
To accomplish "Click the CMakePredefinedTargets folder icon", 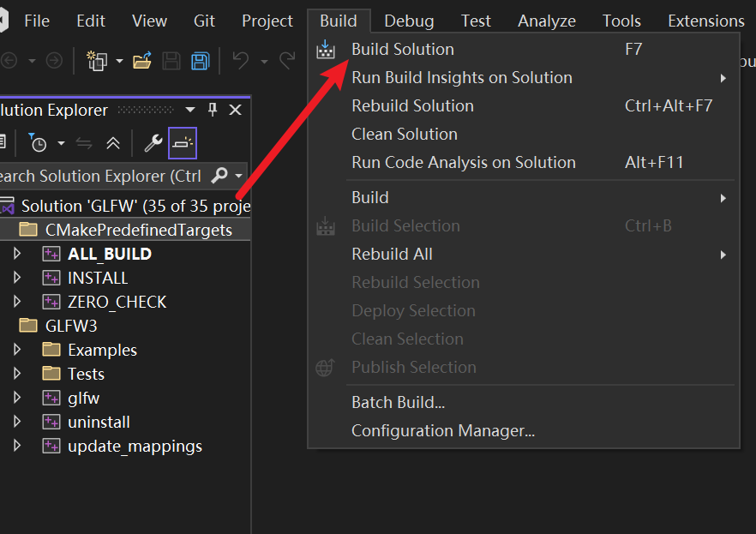I will pos(28,230).
